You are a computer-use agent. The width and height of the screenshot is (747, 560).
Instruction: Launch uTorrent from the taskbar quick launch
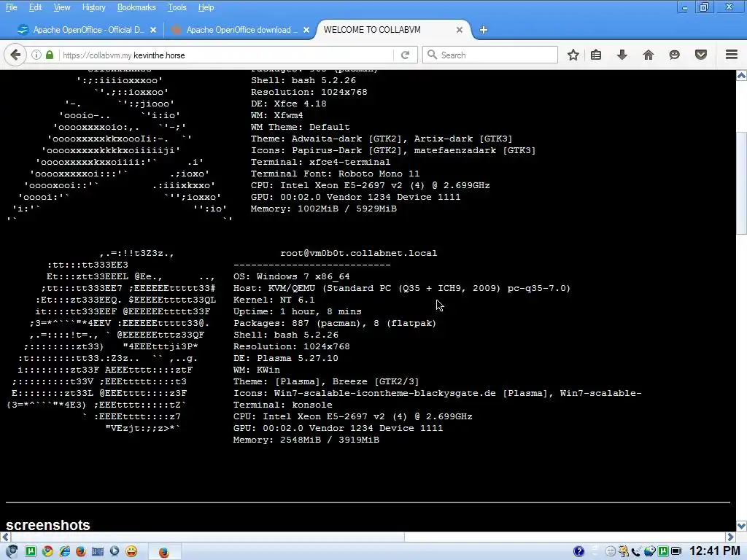click(31, 551)
